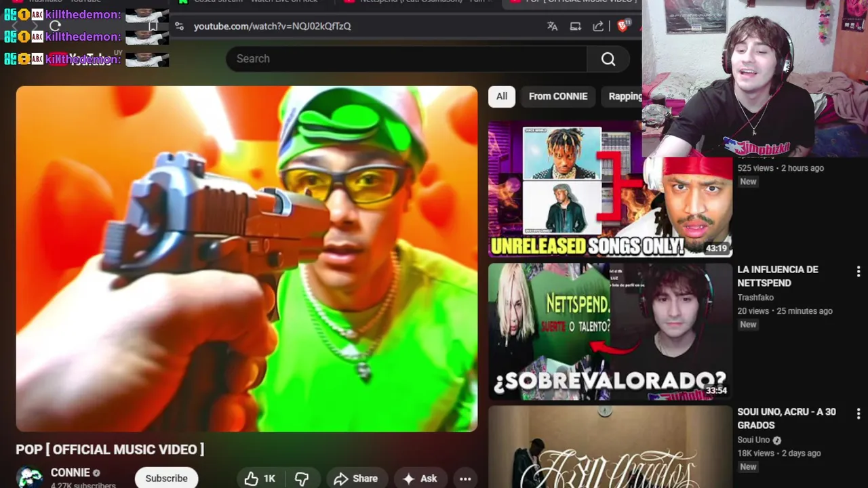Dislike the video with thumbs-down icon
This screenshot has height=488, width=868.
pyautogui.click(x=302, y=479)
